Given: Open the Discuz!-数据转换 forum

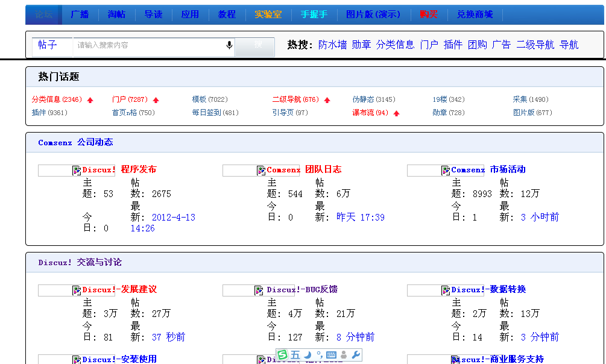Looking at the screenshot, I should click(488, 289).
